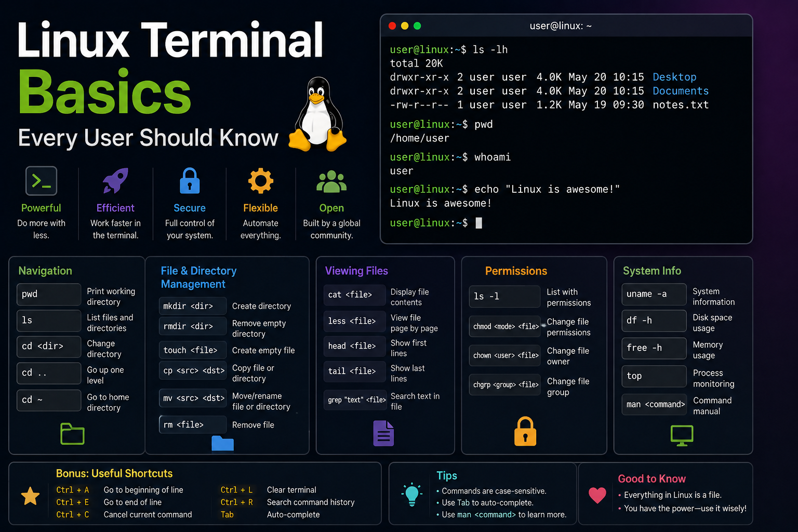The width and height of the screenshot is (798, 532).
Task: Click the 'top' command box
Action: (654, 376)
